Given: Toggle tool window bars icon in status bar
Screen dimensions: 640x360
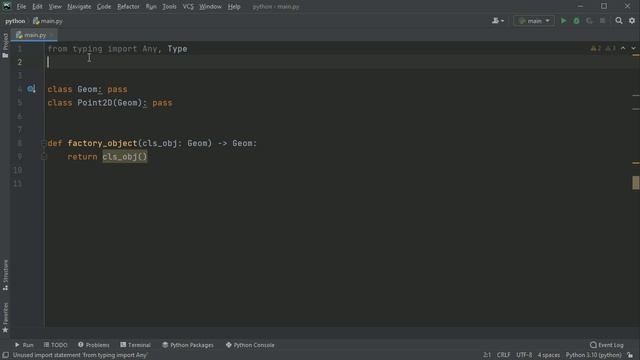Looking at the screenshot, I should tap(5, 355).
